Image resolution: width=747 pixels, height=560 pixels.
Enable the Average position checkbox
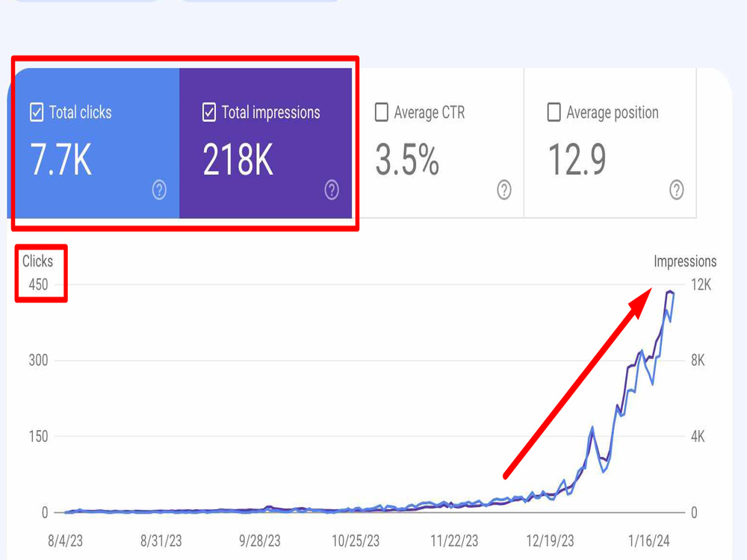pyautogui.click(x=554, y=113)
